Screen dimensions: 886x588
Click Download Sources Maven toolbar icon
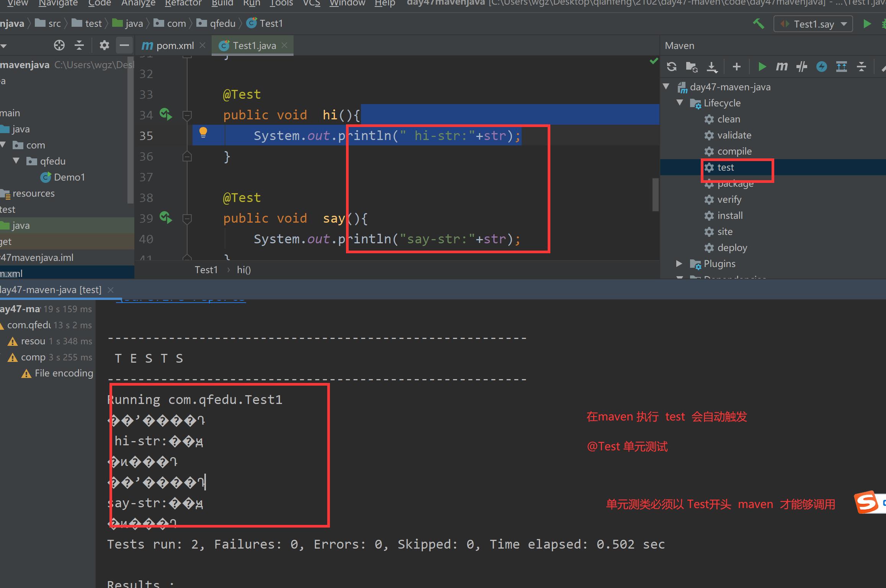tap(712, 67)
